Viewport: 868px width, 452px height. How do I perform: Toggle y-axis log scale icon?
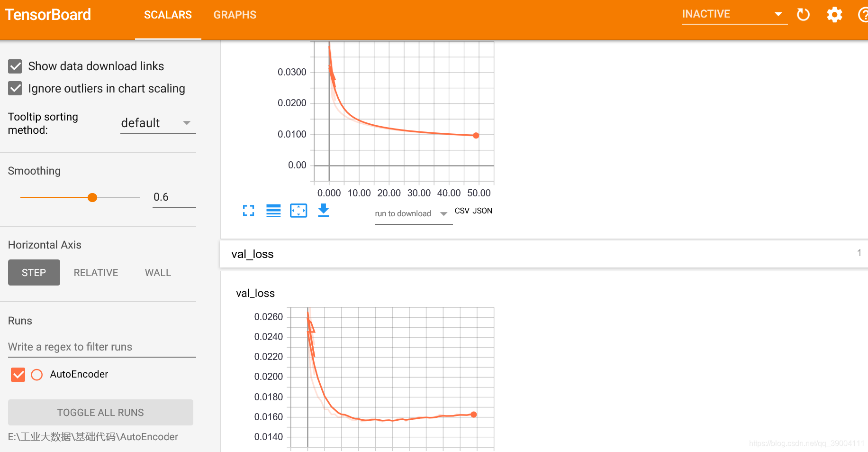273,211
